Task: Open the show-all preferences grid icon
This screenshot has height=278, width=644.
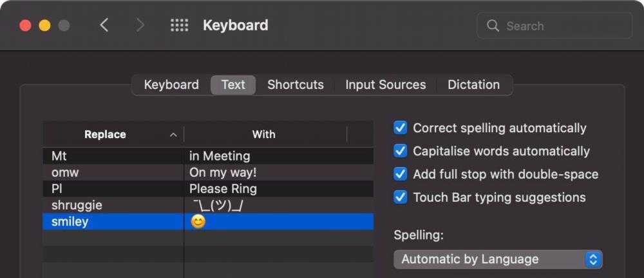Action: pyautogui.click(x=179, y=25)
